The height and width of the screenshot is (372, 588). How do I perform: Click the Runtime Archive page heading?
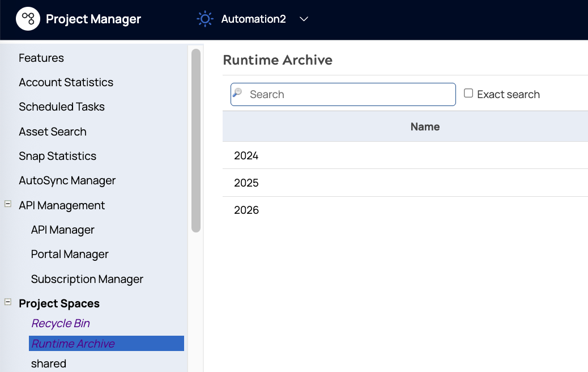coord(278,60)
